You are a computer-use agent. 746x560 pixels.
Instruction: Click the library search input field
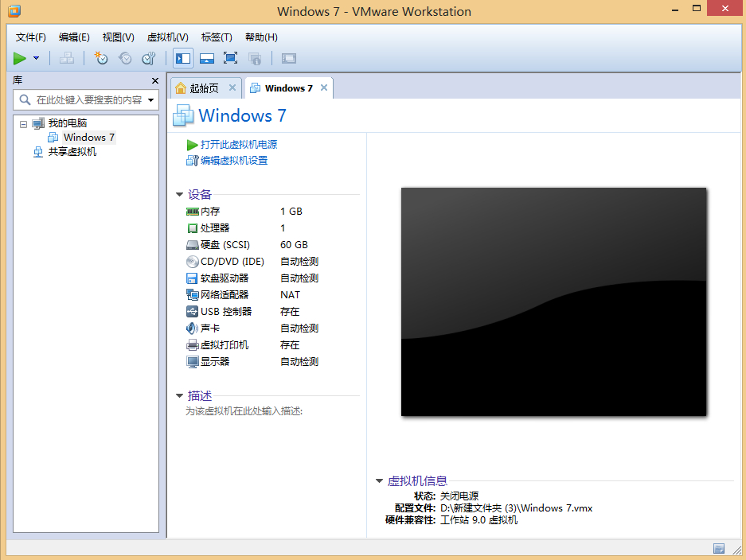pyautogui.click(x=86, y=100)
